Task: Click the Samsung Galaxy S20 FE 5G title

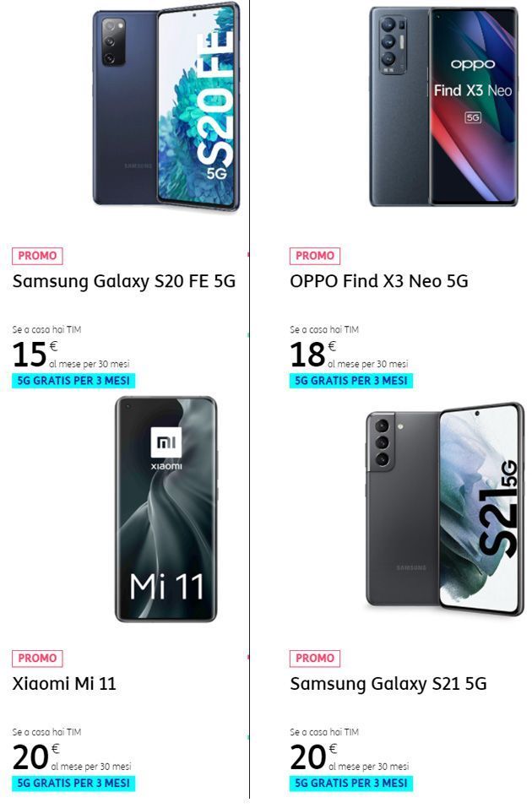Action: (x=124, y=281)
